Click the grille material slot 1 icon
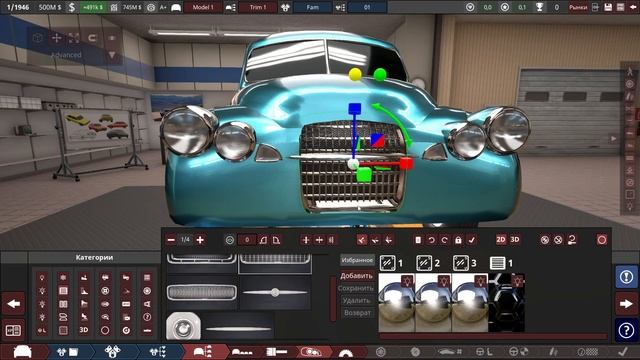 [x=497, y=263]
